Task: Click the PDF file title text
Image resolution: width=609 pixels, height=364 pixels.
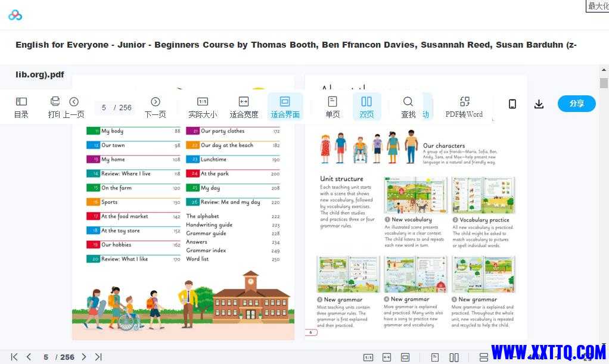Action: click(296, 59)
